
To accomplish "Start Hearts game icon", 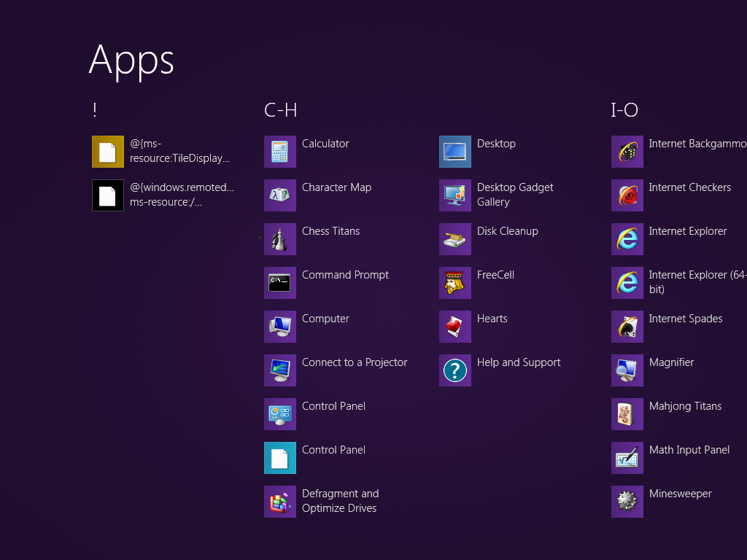I will pyautogui.click(x=455, y=327).
